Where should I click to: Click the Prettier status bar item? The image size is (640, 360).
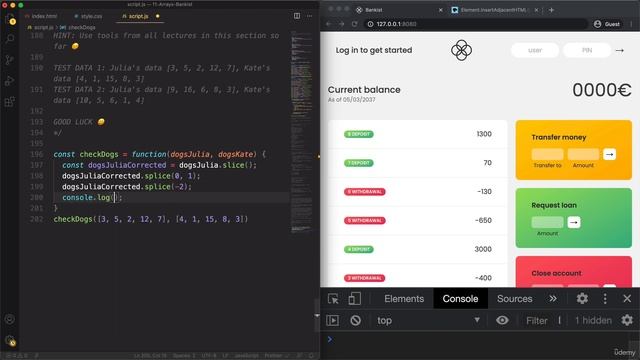[x=277, y=356]
